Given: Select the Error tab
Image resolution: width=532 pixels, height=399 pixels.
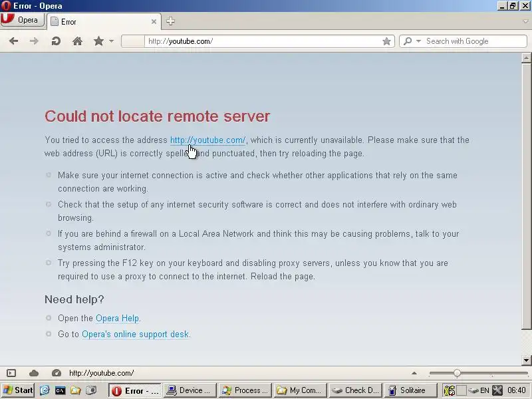Looking at the screenshot, I should [104, 22].
